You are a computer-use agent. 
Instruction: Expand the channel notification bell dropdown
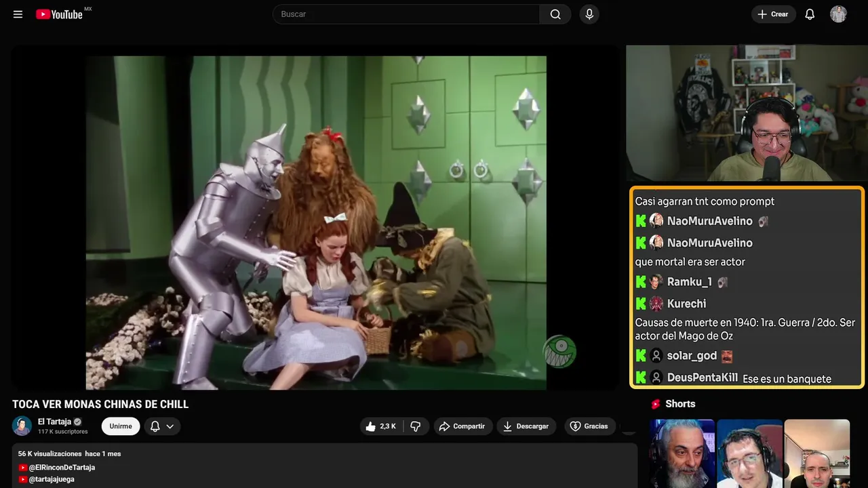coord(162,426)
